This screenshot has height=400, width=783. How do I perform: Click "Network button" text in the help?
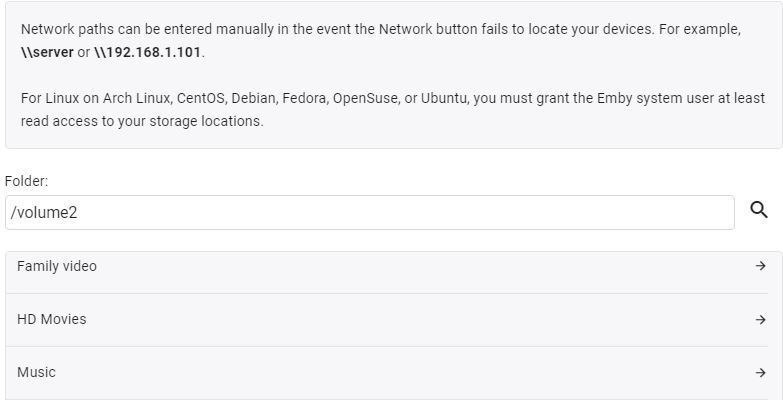pyautogui.click(x=435, y=30)
